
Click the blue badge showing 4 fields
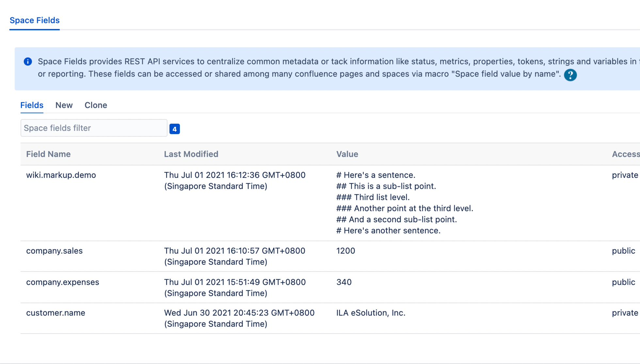click(175, 129)
